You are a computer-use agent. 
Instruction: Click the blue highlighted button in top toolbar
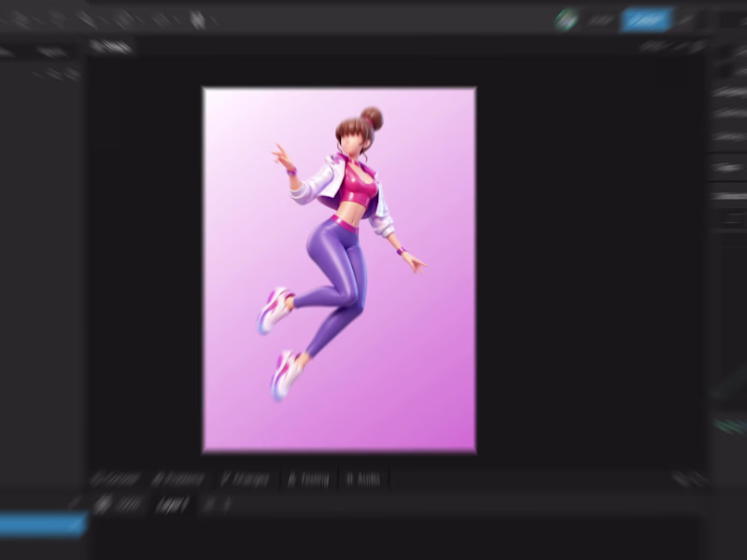pyautogui.click(x=646, y=21)
